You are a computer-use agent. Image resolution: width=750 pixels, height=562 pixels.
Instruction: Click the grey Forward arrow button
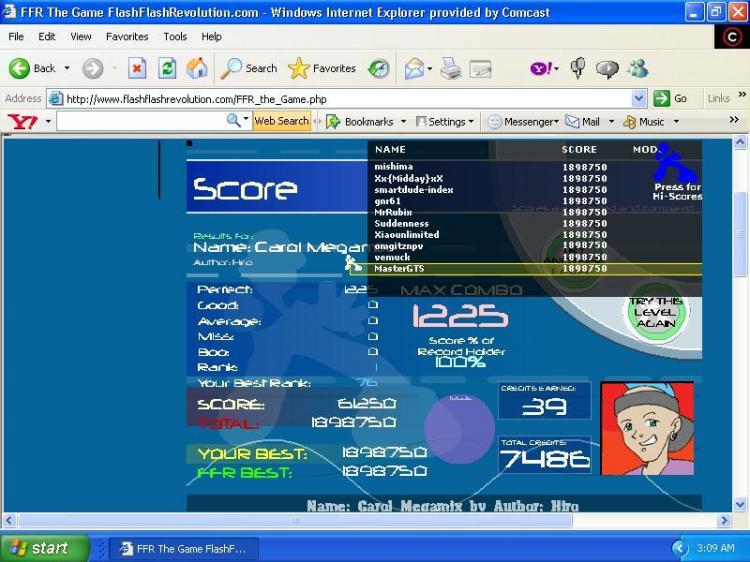93,68
